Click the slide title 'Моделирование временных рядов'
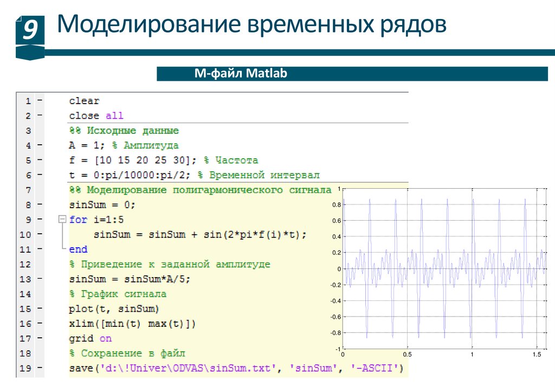 [252, 25]
